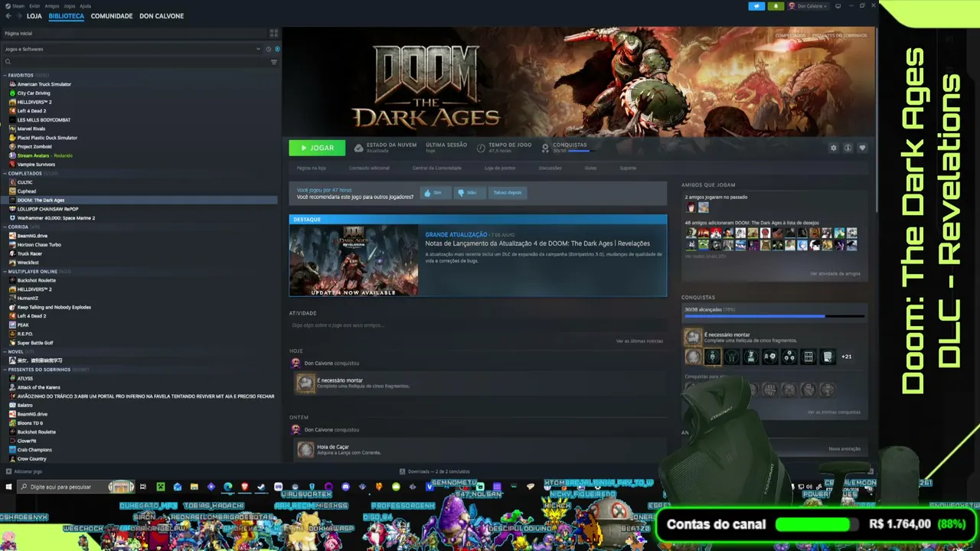The width and height of the screenshot is (980, 551).
Task: Open the DON CALVONE profile tab
Action: point(162,16)
